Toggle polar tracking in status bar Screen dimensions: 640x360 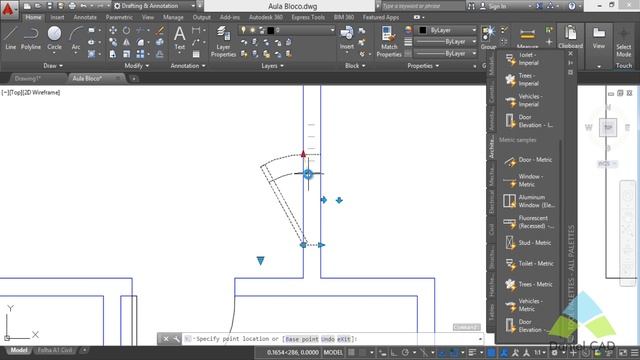click(x=405, y=352)
